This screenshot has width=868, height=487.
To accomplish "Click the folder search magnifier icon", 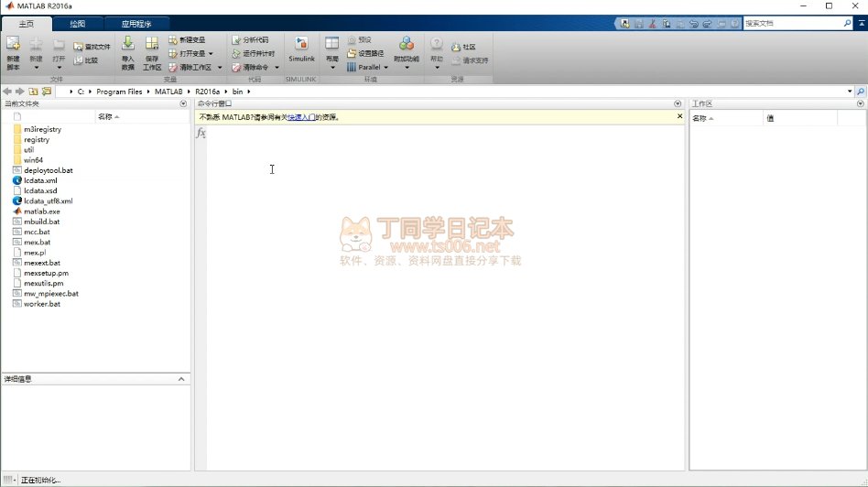I will (x=861, y=92).
